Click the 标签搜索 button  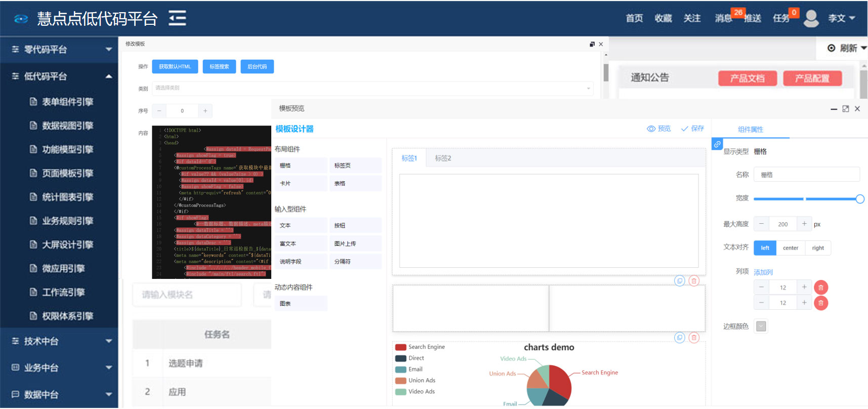[x=219, y=67]
